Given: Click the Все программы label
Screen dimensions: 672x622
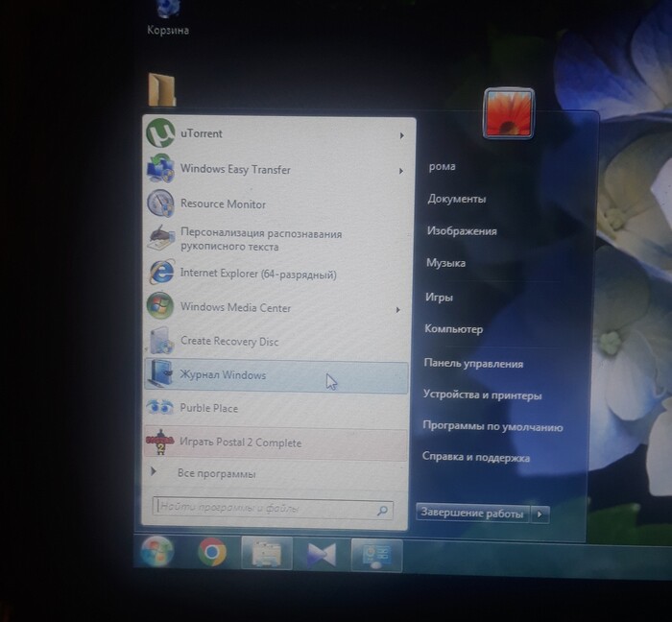Looking at the screenshot, I should 216,474.
